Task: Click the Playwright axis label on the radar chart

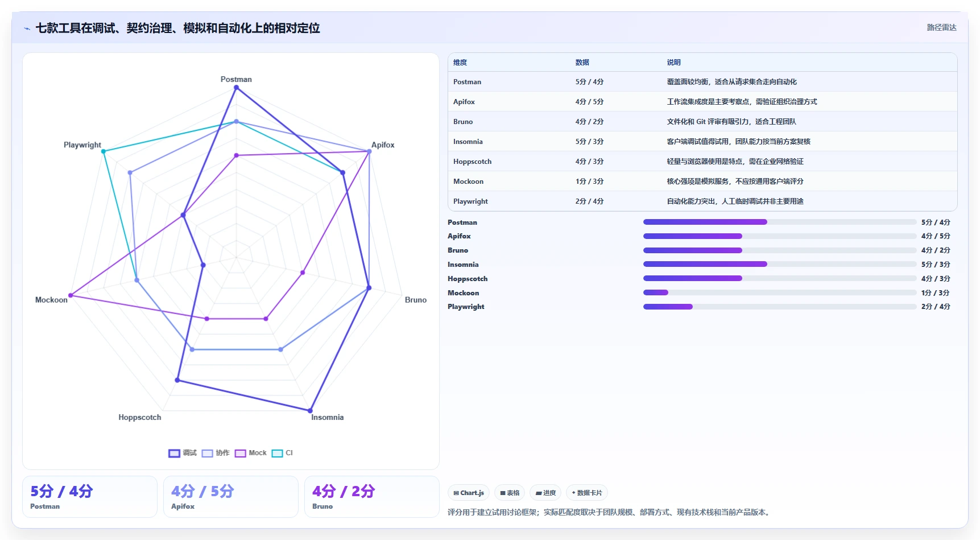Action: click(82, 145)
